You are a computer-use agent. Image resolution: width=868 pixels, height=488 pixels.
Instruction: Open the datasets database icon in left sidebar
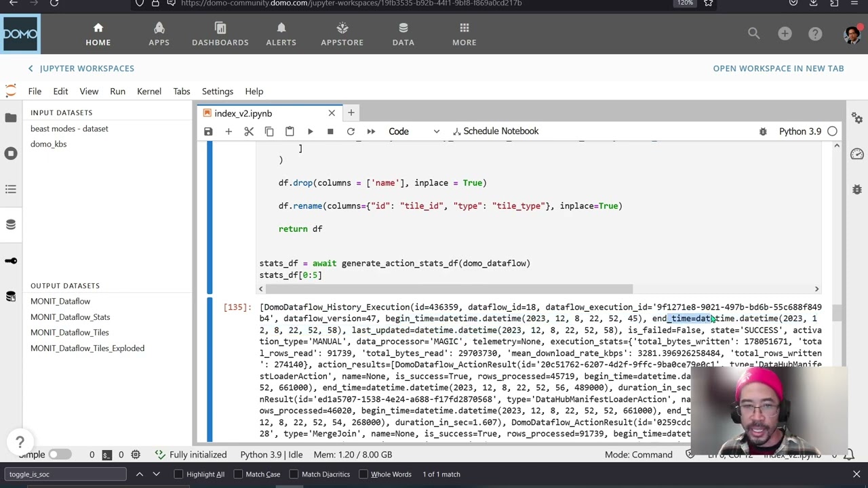click(11, 224)
